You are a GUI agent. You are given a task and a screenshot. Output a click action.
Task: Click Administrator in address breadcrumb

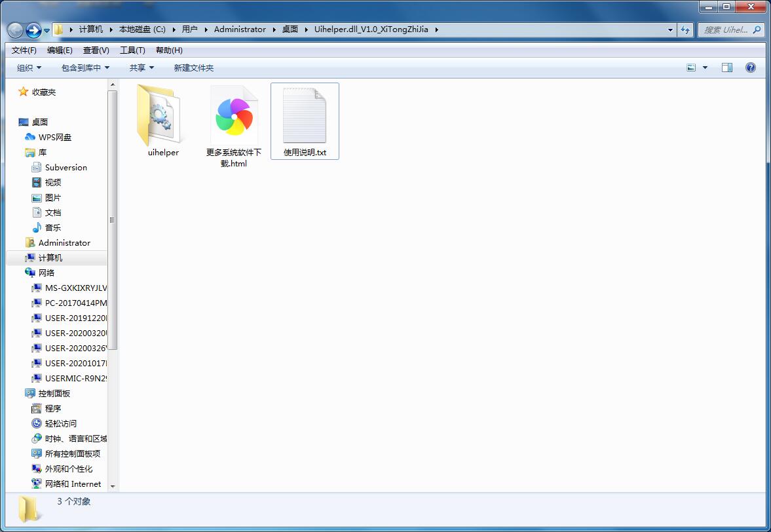point(240,29)
